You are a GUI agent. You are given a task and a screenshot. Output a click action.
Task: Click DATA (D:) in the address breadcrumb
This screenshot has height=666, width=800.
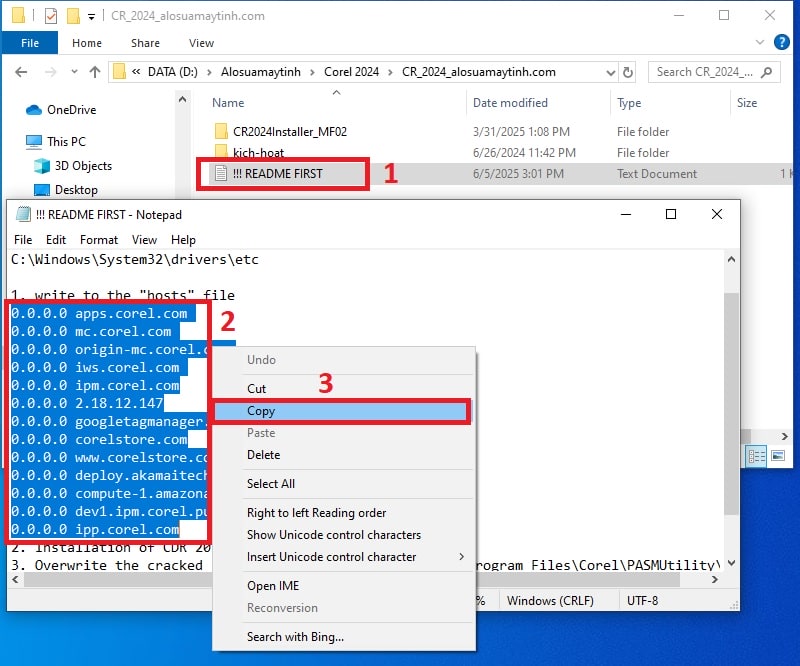[x=172, y=72]
